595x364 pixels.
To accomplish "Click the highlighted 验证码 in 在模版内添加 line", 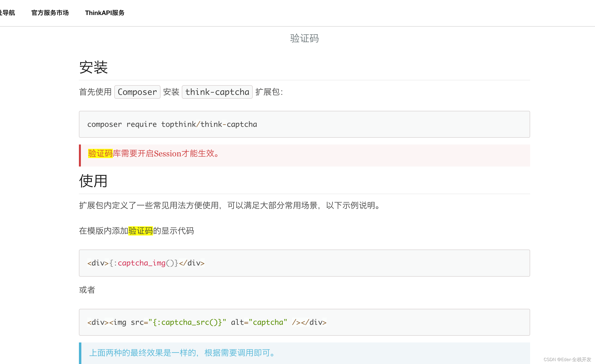I will 140,231.
